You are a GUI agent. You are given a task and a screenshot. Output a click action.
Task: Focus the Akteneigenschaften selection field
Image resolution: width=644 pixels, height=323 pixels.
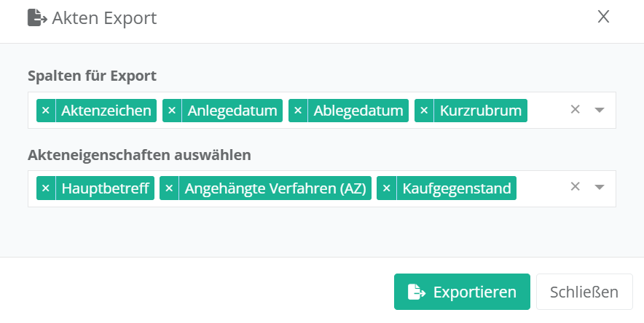(x=543, y=188)
